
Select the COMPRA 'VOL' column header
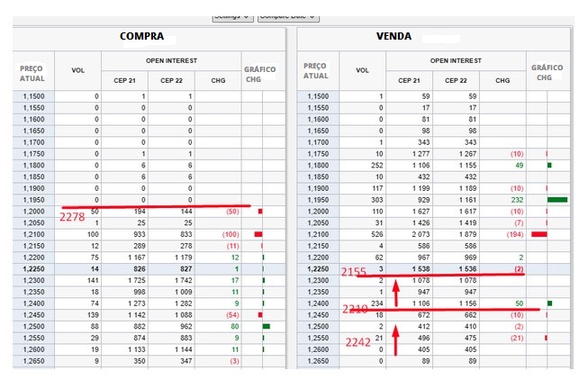(x=78, y=70)
